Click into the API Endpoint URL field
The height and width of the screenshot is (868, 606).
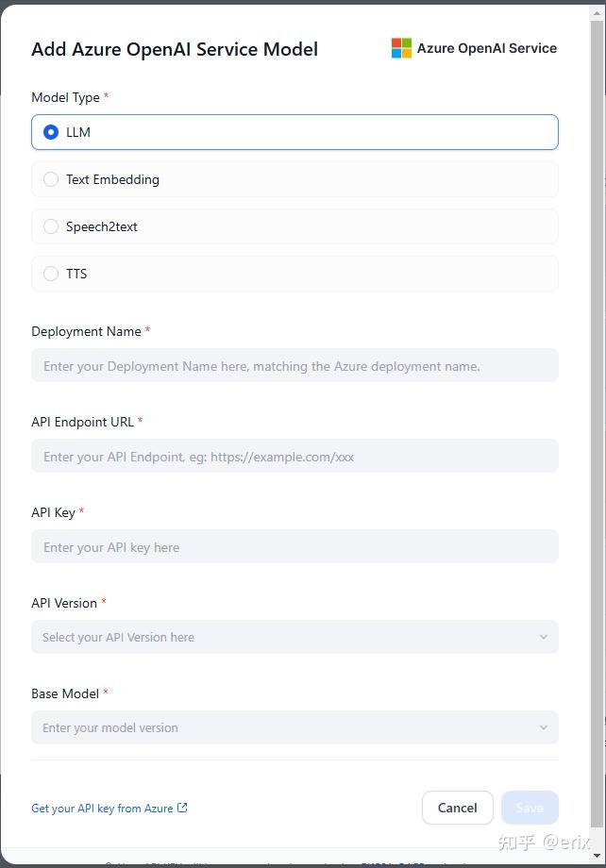(295, 456)
